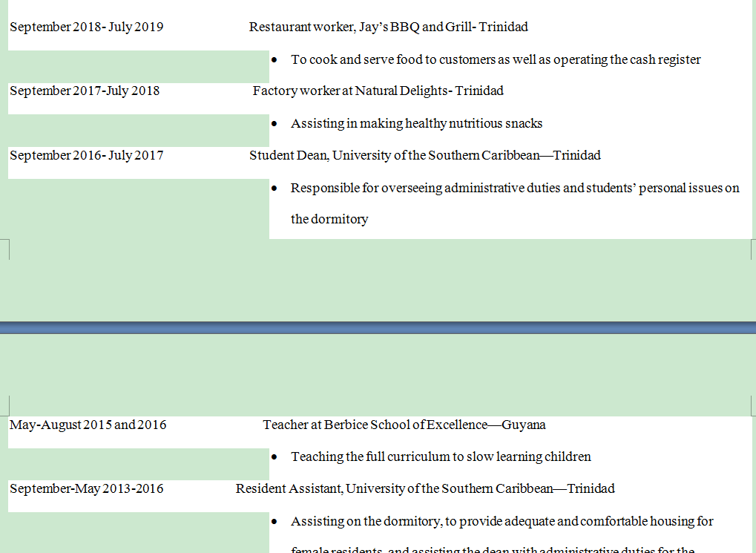Image resolution: width=756 pixels, height=553 pixels.
Task: Click the blue page separator bar between pages
Action: [x=378, y=327]
